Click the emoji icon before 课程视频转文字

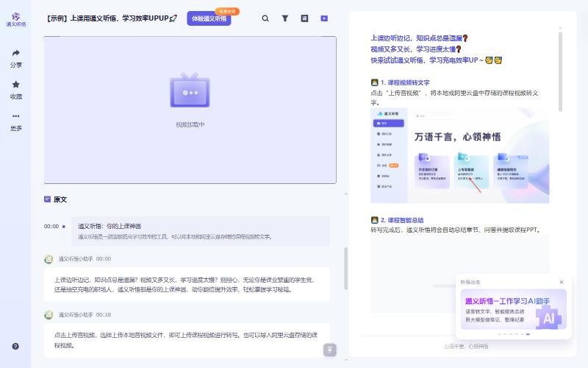tap(374, 82)
